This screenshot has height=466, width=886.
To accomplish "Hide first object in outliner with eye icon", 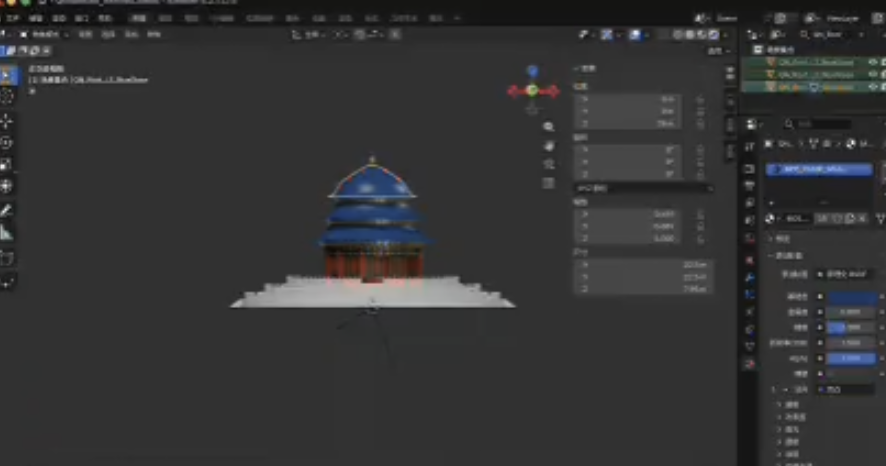I will (x=873, y=62).
